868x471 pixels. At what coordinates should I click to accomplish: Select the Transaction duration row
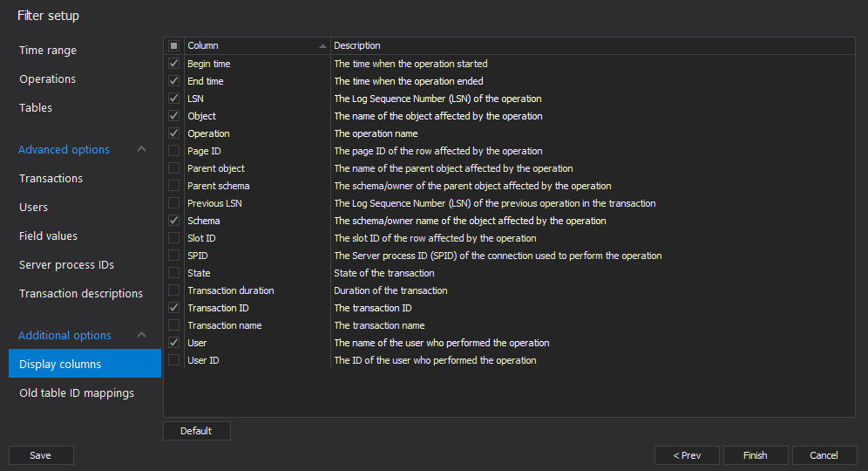(x=509, y=290)
